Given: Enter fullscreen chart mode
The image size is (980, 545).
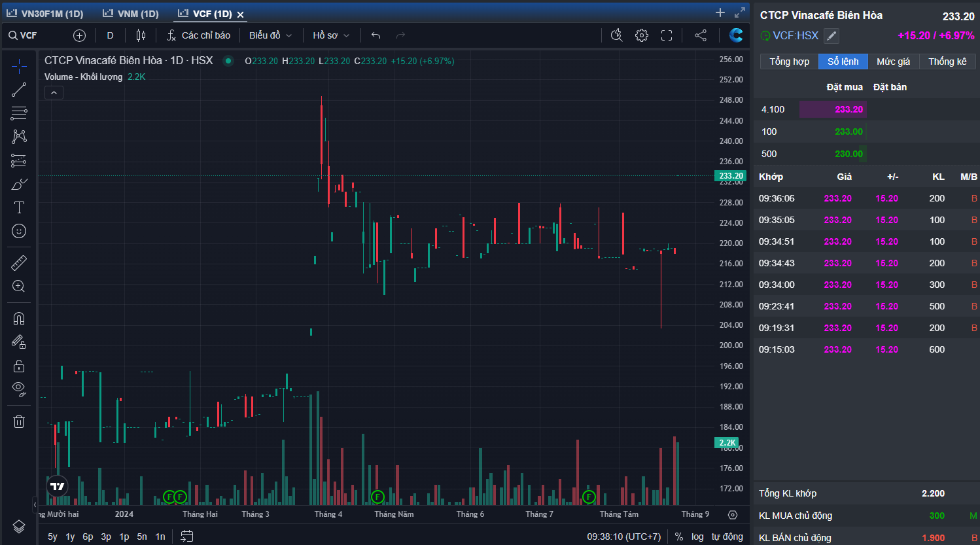Looking at the screenshot, I should 667,35.
